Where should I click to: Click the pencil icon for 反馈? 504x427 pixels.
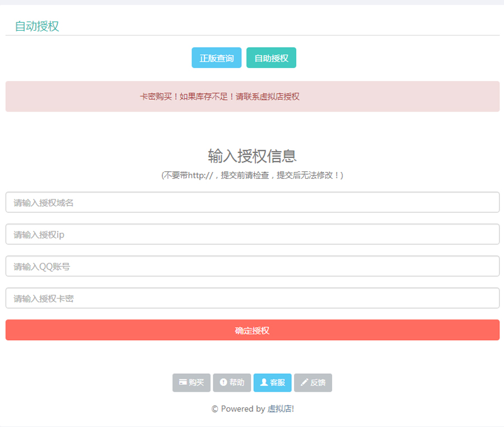click(x=305, y=382)
